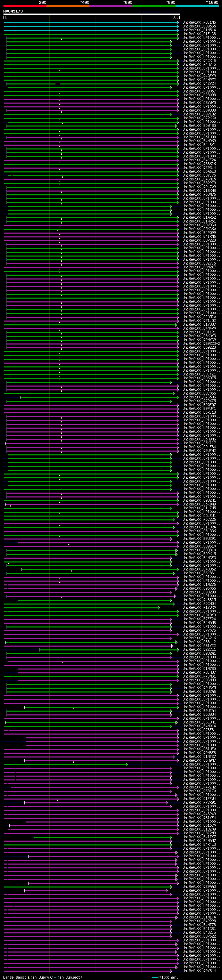Select the AV645173 query name

tap(13, 11)
